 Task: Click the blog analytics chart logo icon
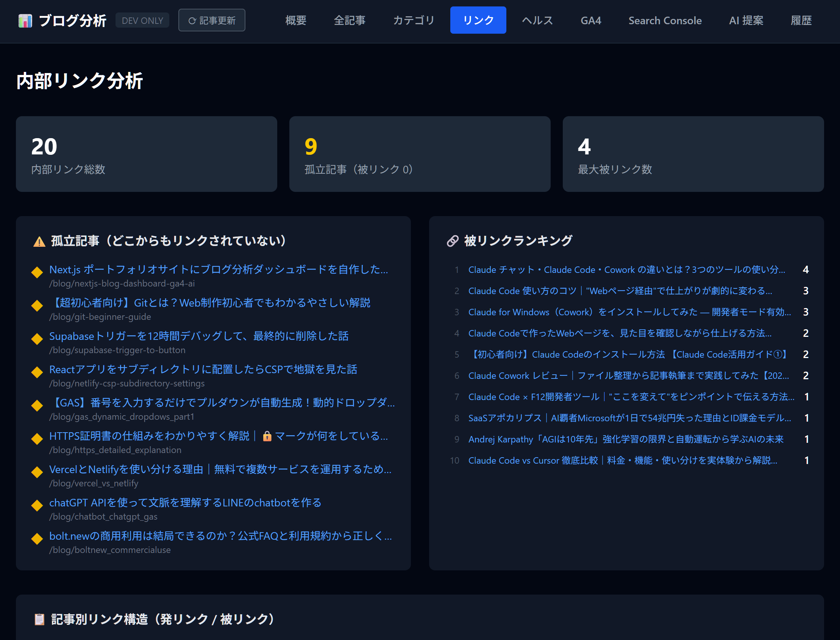(x=25, y=20)
